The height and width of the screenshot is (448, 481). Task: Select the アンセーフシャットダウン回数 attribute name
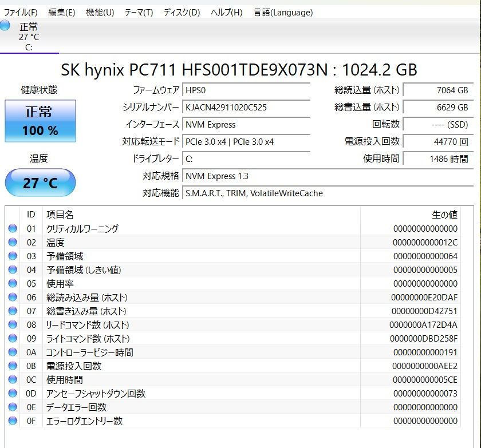[96, 394]
